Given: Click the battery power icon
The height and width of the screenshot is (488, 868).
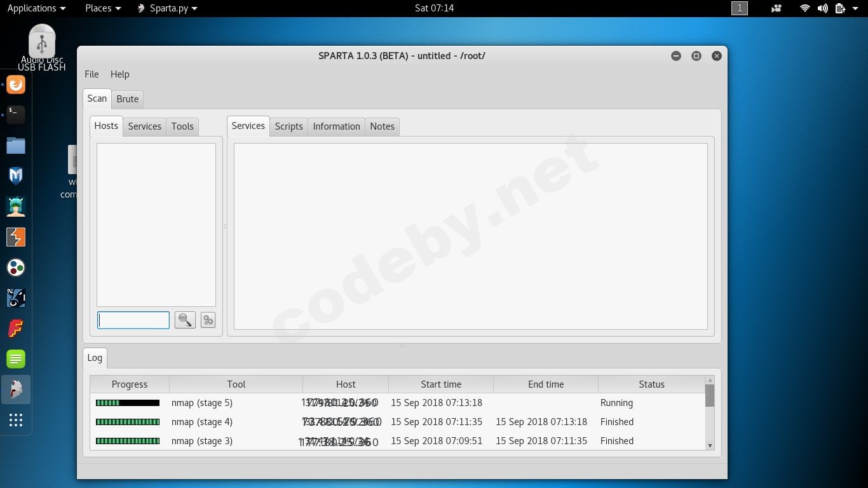Looking at the screenshot, I should click(x=840, y=8).
